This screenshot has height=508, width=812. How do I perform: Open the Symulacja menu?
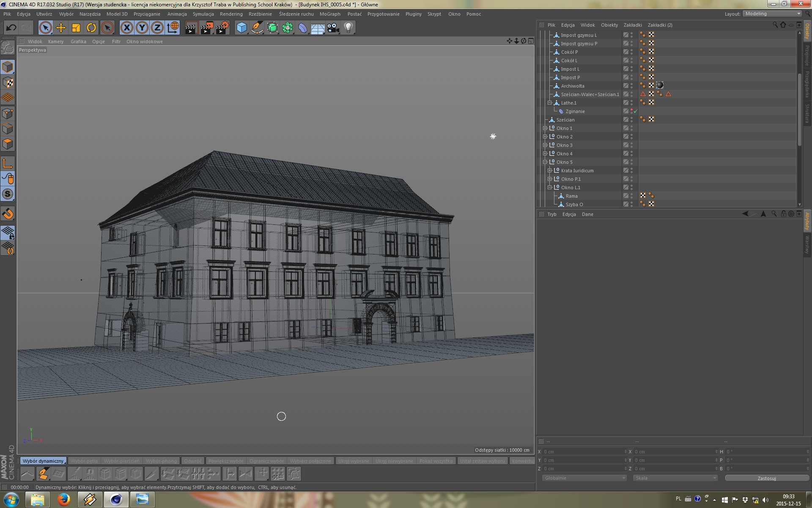[203, 14]
